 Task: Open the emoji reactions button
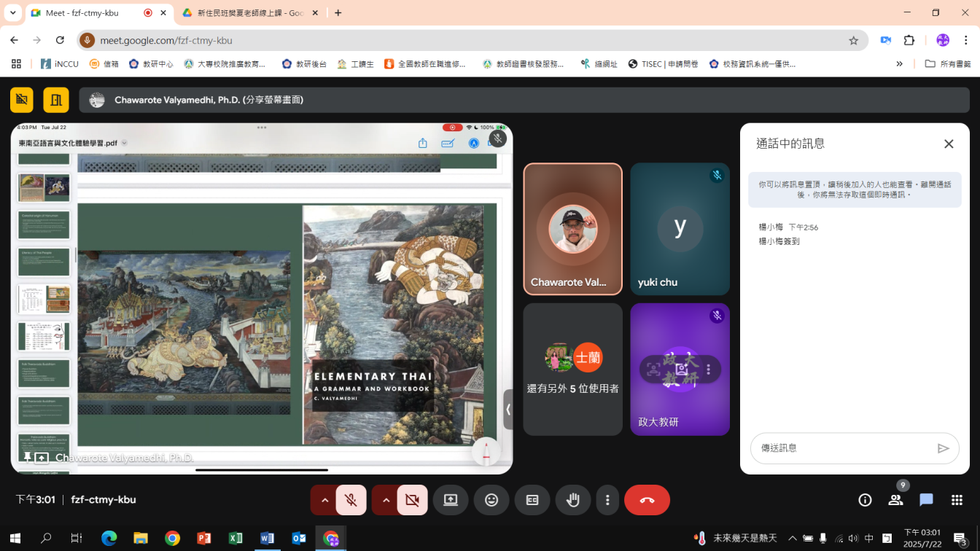pos(491,500)
